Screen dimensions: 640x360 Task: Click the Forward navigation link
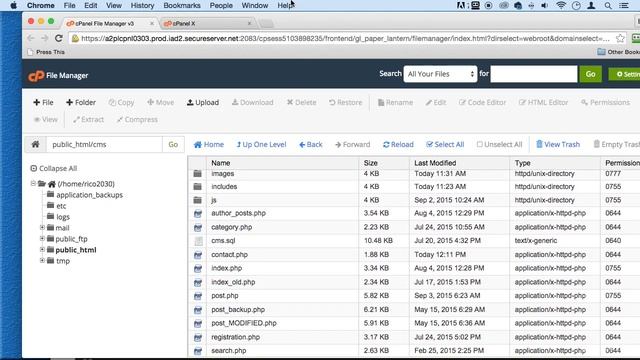pyautogui.click(x=352, y=144)
